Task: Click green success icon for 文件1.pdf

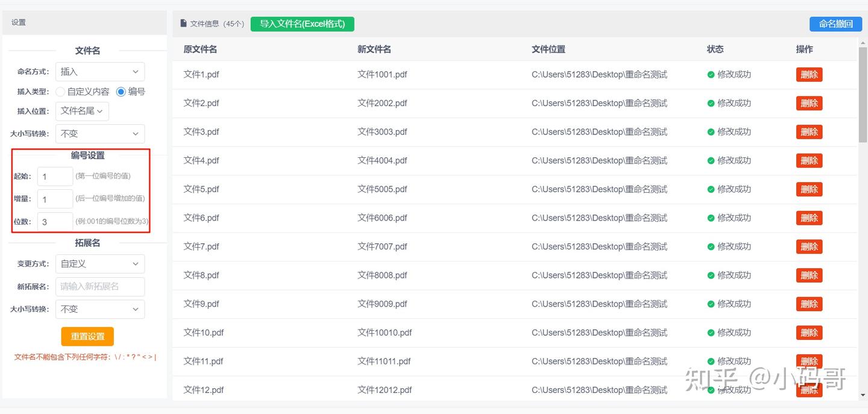Action: (x=711, y=75)
